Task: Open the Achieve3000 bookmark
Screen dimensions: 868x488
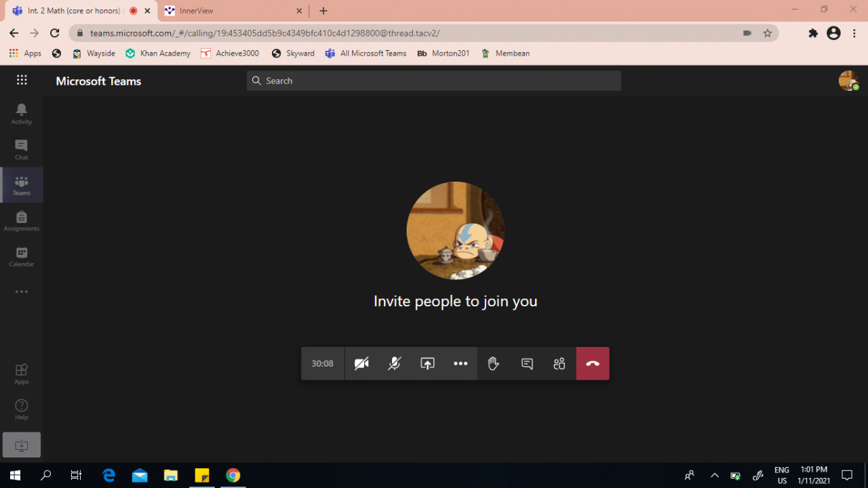Action: (x=230, y=54)
